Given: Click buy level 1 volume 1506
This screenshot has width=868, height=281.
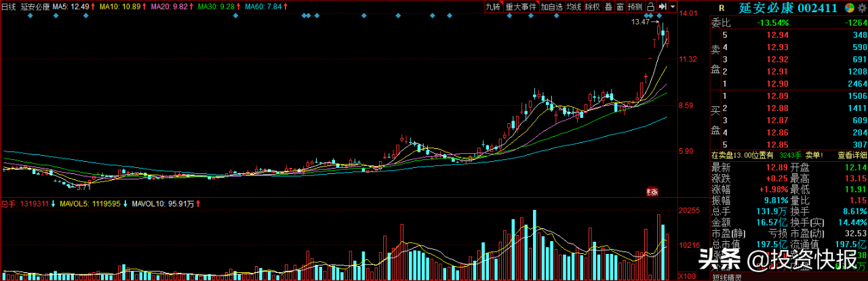Looking at the screenshot, I should click(857, 96).
